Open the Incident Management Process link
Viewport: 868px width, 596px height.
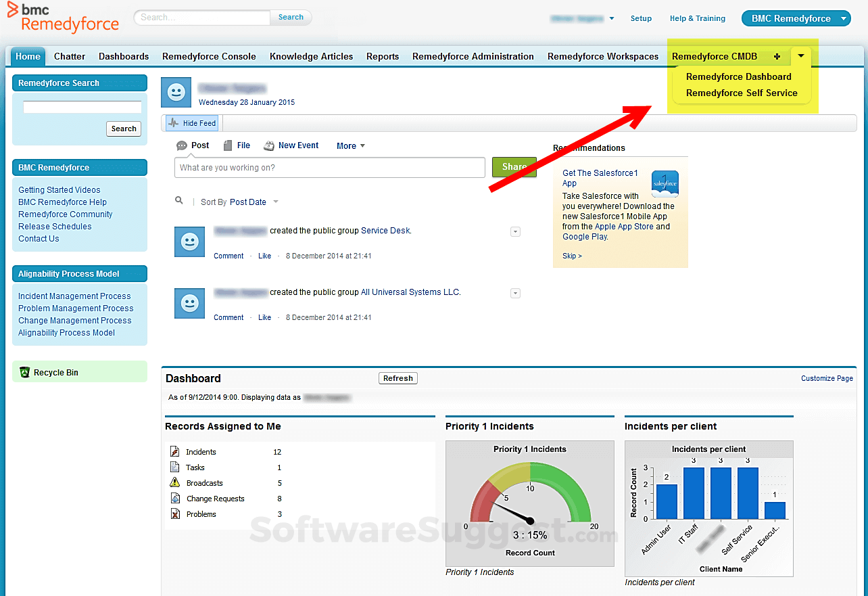click(x=74, y=296)
